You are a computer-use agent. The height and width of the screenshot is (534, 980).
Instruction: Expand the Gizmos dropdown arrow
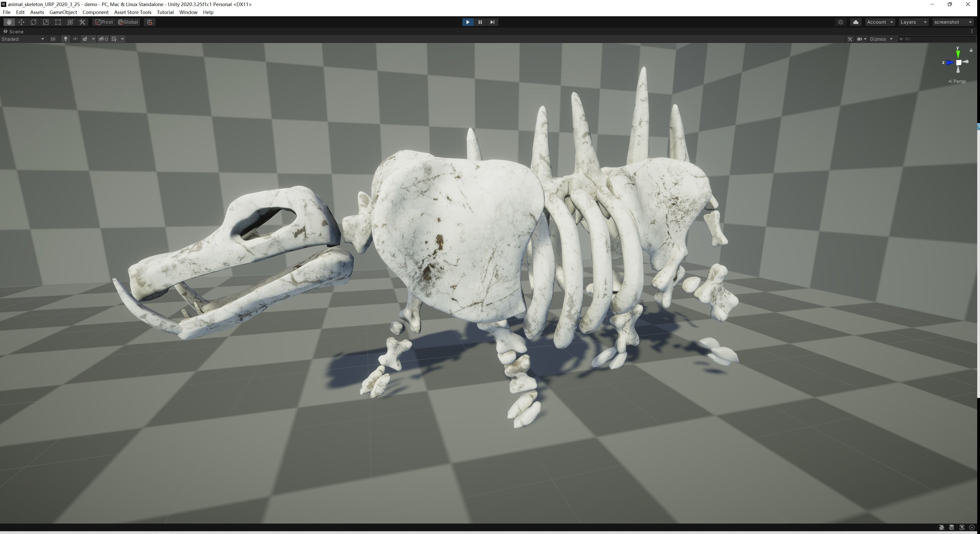point(891,39)
